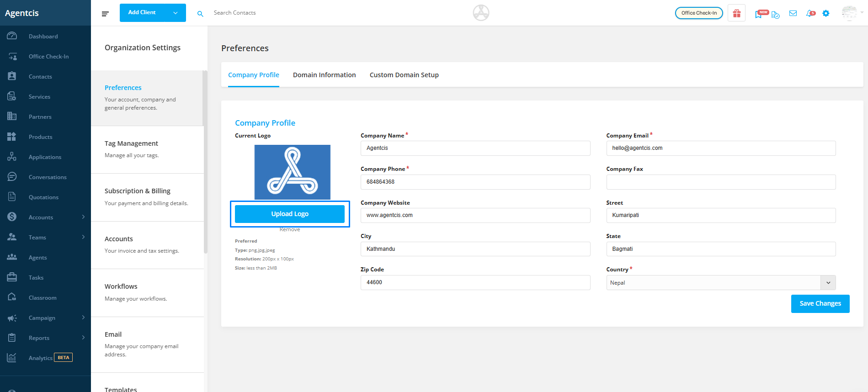Viewport: 868px width, 392px height.
Task: Click the bookmark icon with NEW badge
Action: (759, 14)
